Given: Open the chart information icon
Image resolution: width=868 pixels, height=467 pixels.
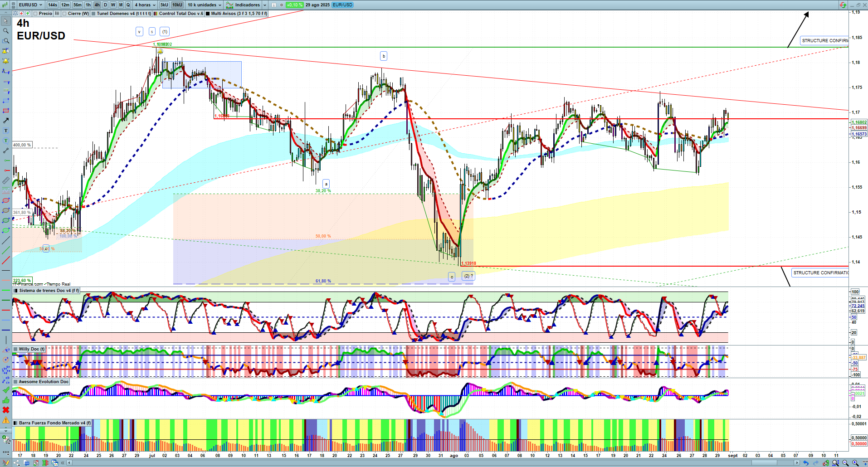Looking at the screenshot, I should tap(273, 5).
